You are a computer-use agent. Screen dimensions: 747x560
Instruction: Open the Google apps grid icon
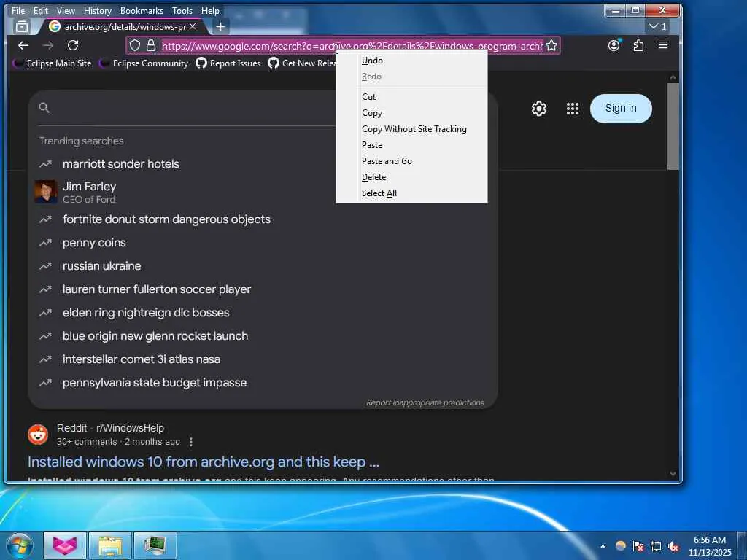[x=573, y=109]
